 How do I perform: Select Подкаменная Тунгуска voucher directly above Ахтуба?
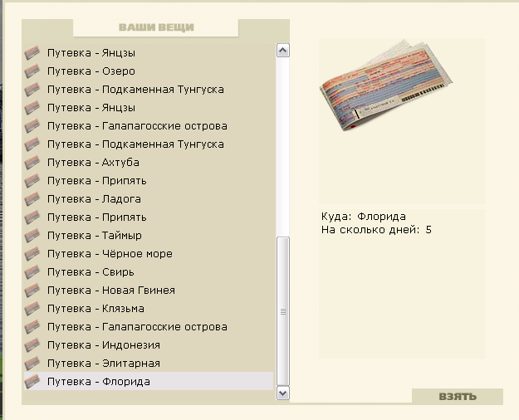click(149, 144)
